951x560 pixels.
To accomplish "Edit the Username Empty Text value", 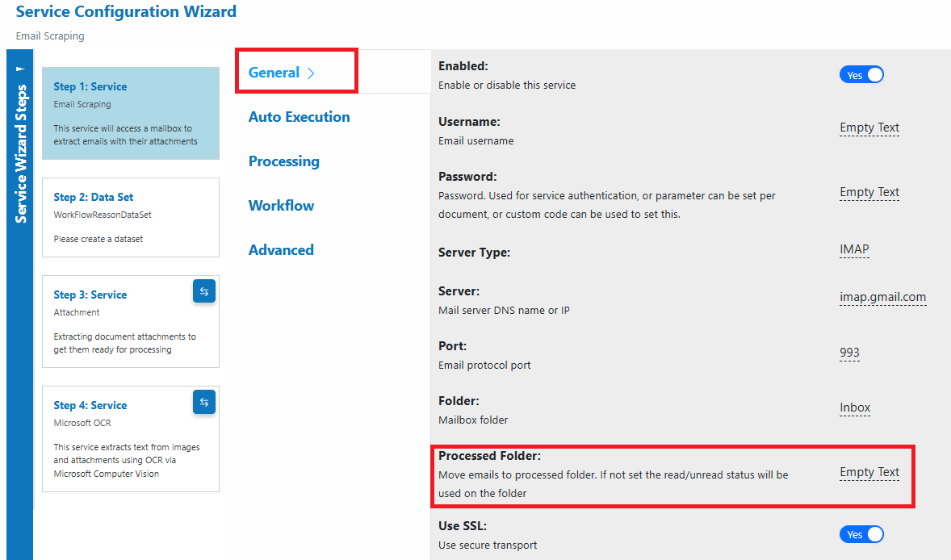I will click(x=869, y=127).
